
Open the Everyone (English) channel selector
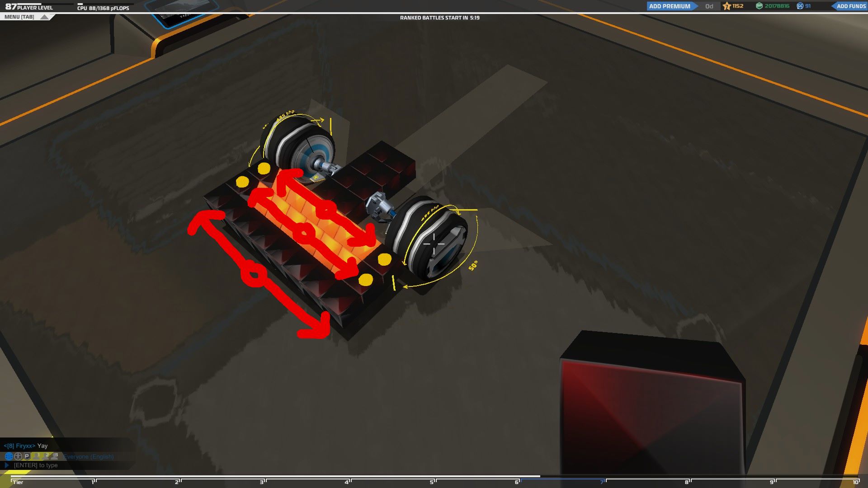click(89, 457)
